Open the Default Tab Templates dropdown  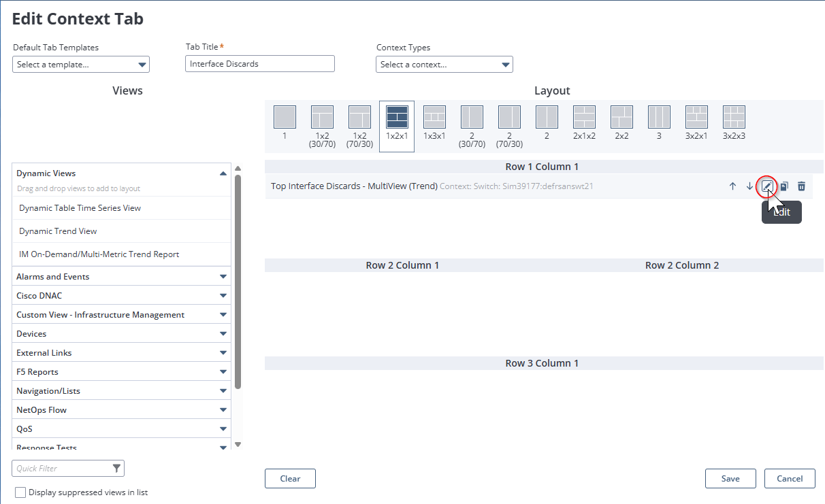click(x=81, y=65)
